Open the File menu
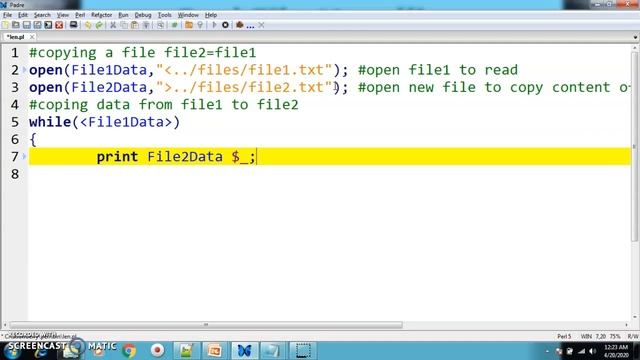 tap(7, 15)
